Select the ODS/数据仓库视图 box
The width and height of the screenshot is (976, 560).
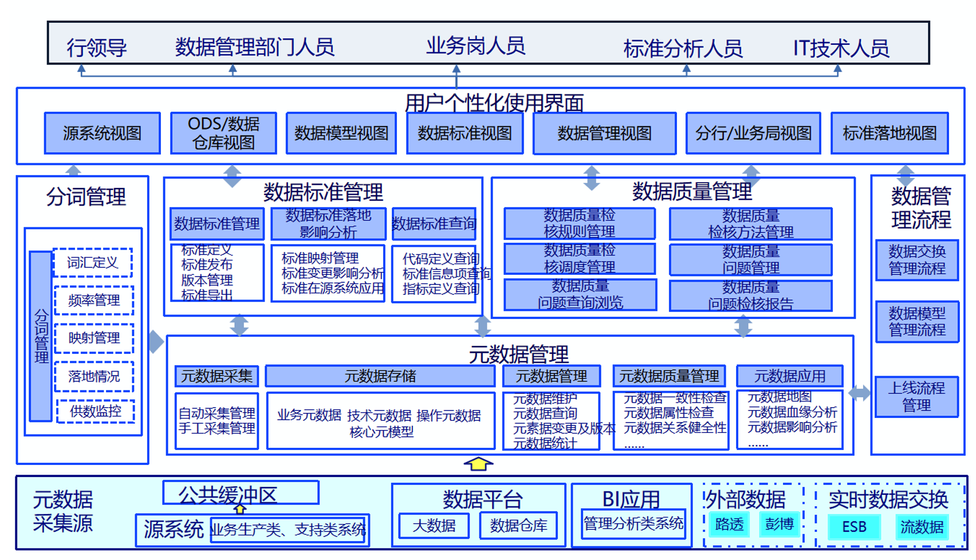click(223, 133)
